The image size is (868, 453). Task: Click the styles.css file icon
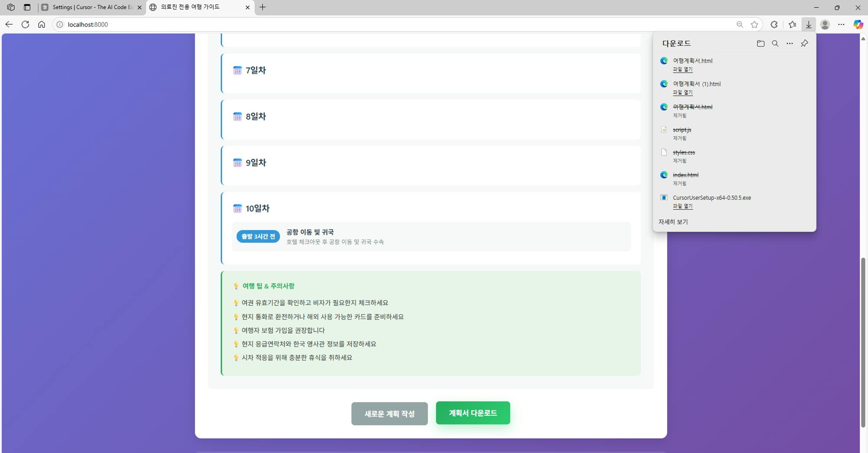tap(664, 152)
